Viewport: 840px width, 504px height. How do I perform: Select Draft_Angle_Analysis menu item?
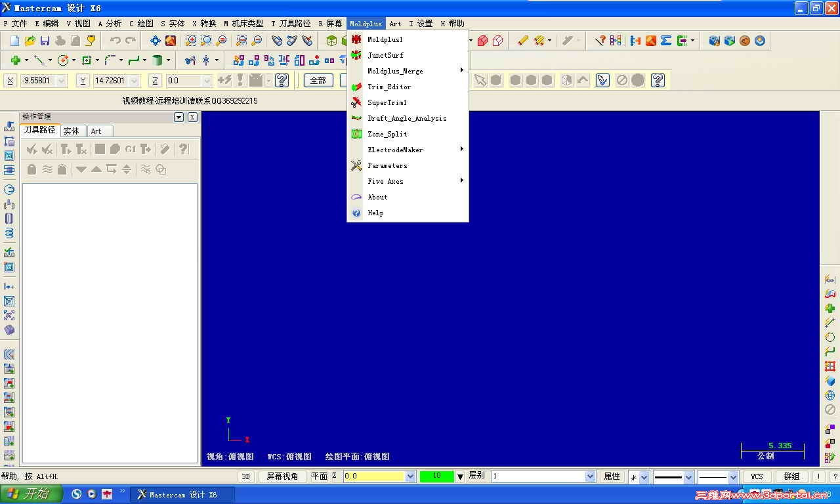coord(408,118)
